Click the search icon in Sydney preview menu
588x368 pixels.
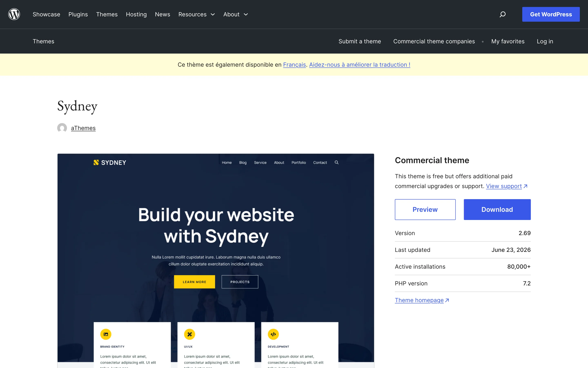(336, 162)
